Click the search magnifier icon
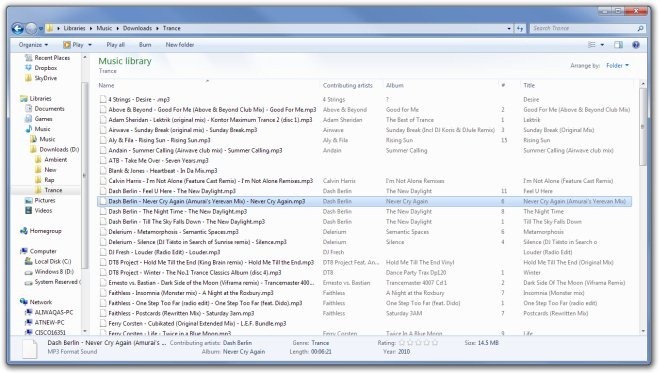Image resolution: width=660 pixels, height=374 pixels. click(640, 28)
